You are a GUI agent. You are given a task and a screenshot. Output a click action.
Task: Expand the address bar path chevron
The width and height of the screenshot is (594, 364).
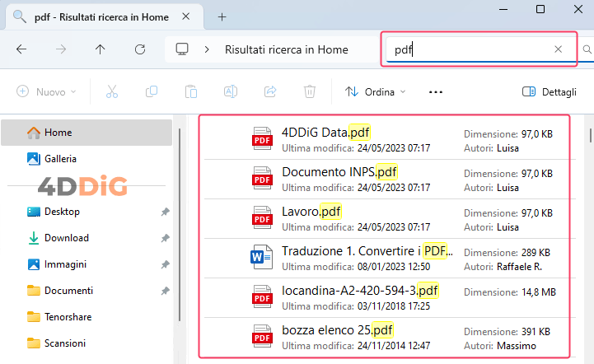(x=207, y=49)
